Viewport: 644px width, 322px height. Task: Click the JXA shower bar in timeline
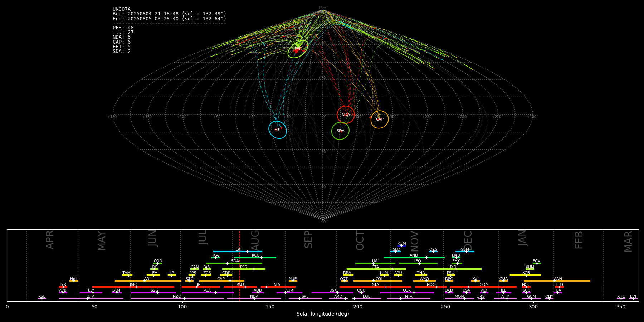click(x=216, y=258)
